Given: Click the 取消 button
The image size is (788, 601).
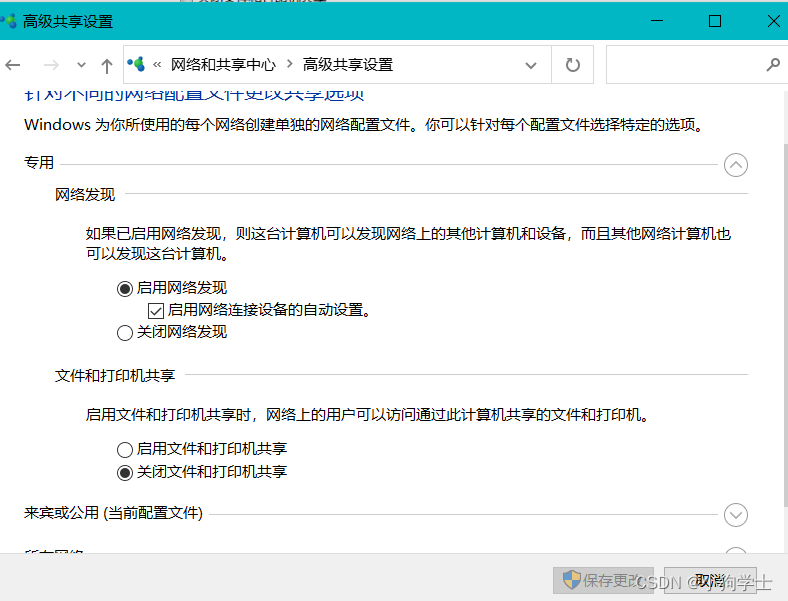Looking at the screenshot, I should [x=710, y=580].
